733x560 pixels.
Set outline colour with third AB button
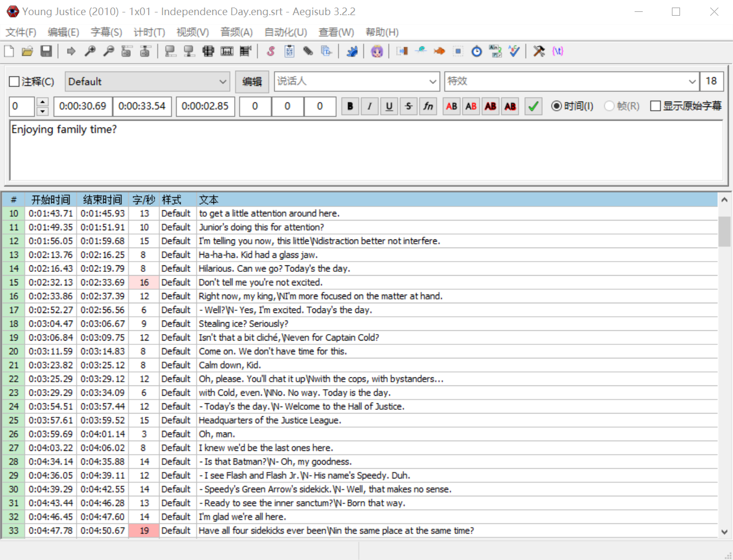tap(491, 106)
